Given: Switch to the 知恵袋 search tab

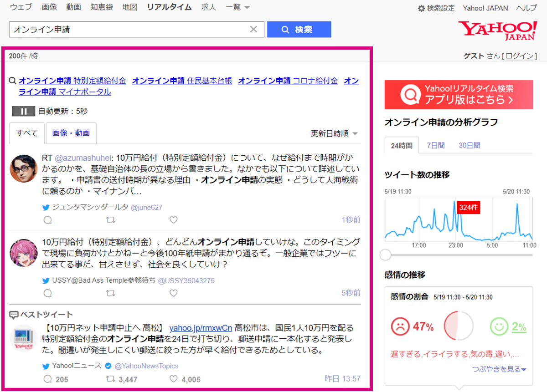Looking at the screenshot, I should 102,7.
